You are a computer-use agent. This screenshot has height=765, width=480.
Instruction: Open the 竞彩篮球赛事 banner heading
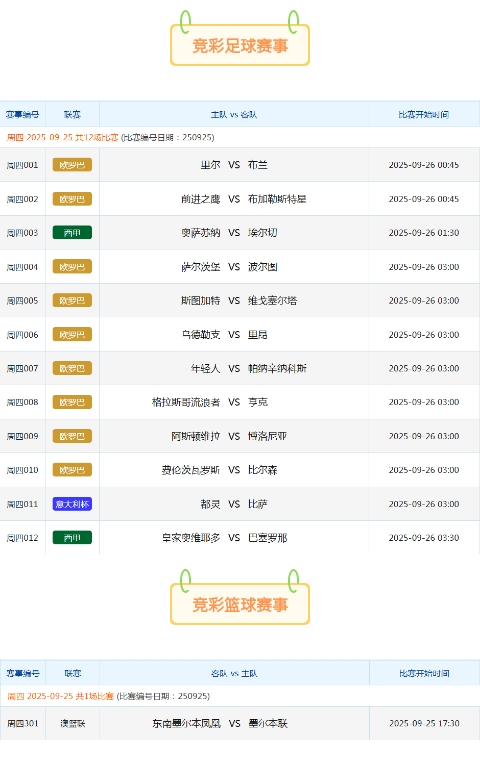pyautogui.click(x=240, y=604)
